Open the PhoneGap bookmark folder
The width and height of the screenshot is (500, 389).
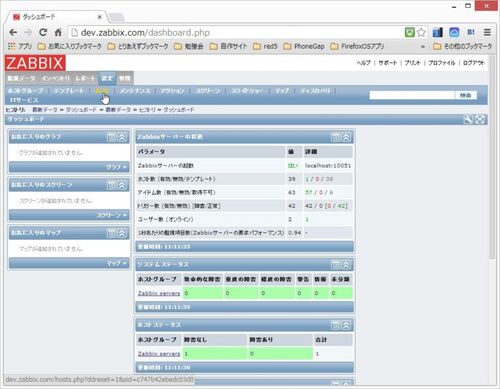[304, 46]
